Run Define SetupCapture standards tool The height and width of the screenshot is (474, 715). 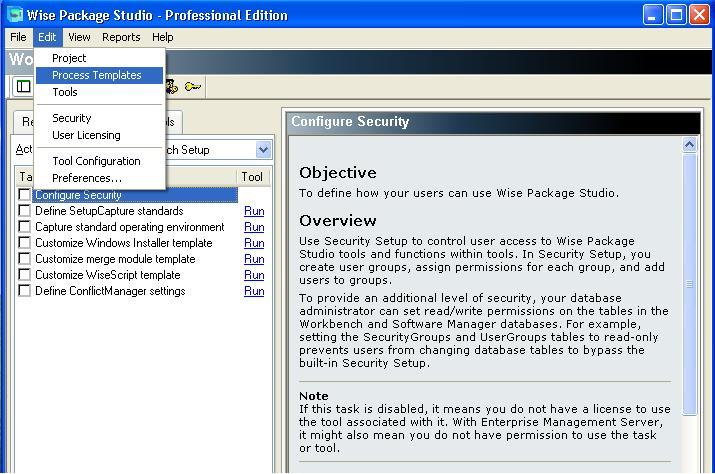pos(254,211)
